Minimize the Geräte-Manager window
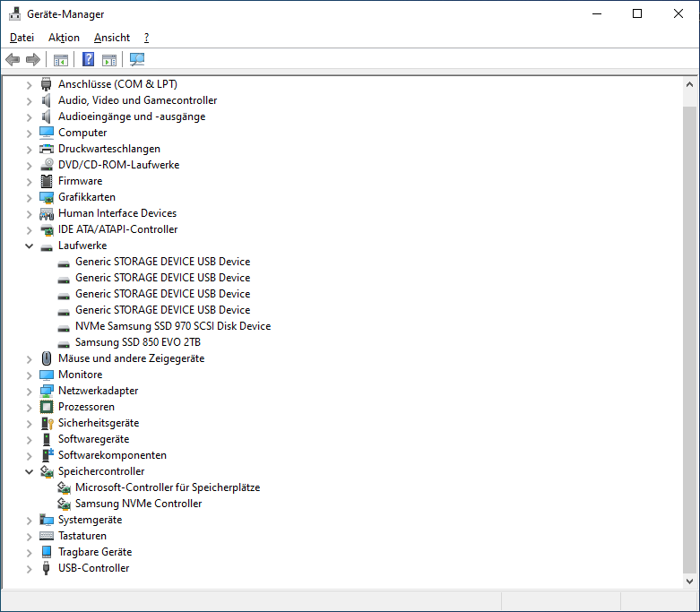Image resolution: width=700 pixels, height=612 pixels. tap(597, 13)
